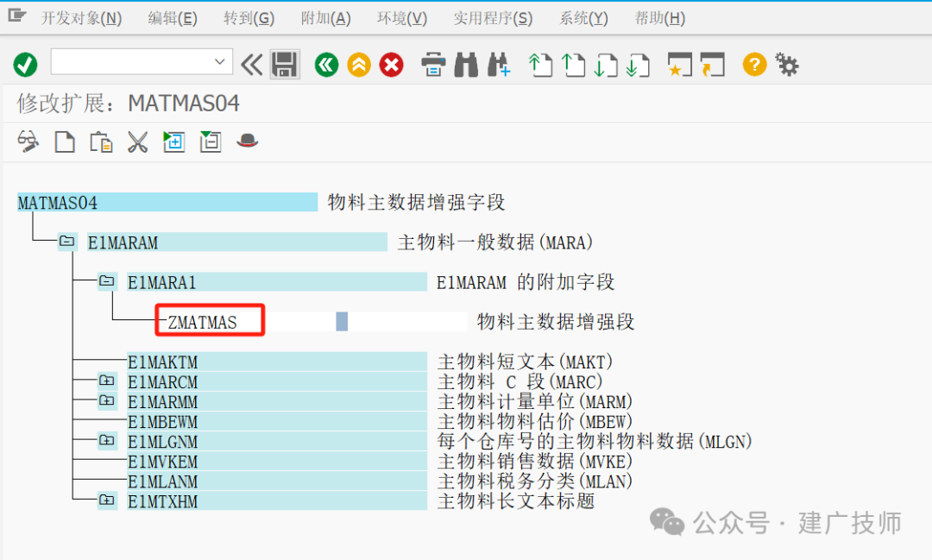Click the Create New Session star icon

(679, 64)
